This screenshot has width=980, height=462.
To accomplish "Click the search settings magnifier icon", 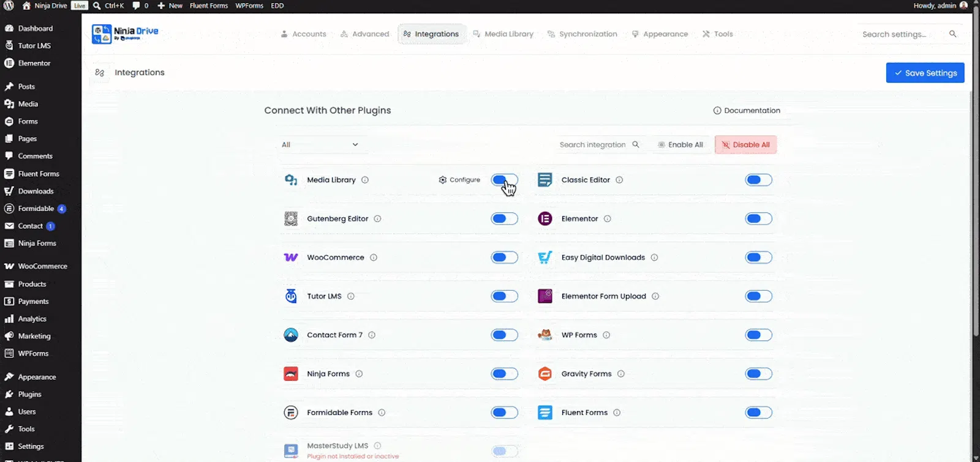I will [952, 34].
